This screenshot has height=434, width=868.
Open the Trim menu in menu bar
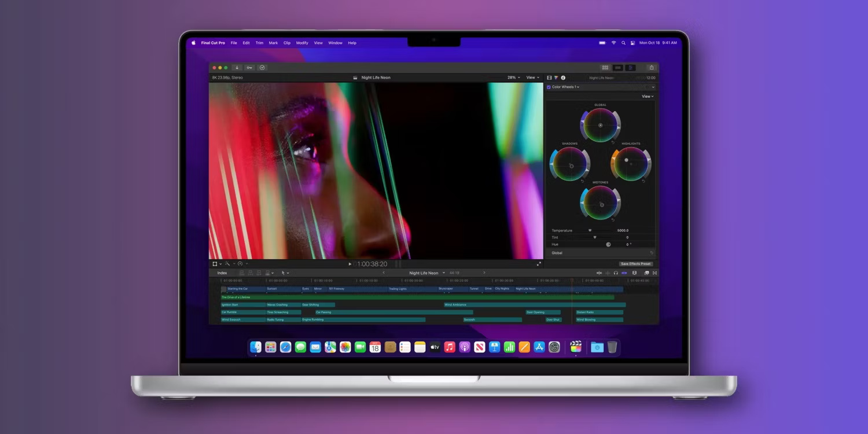[259, 43]
